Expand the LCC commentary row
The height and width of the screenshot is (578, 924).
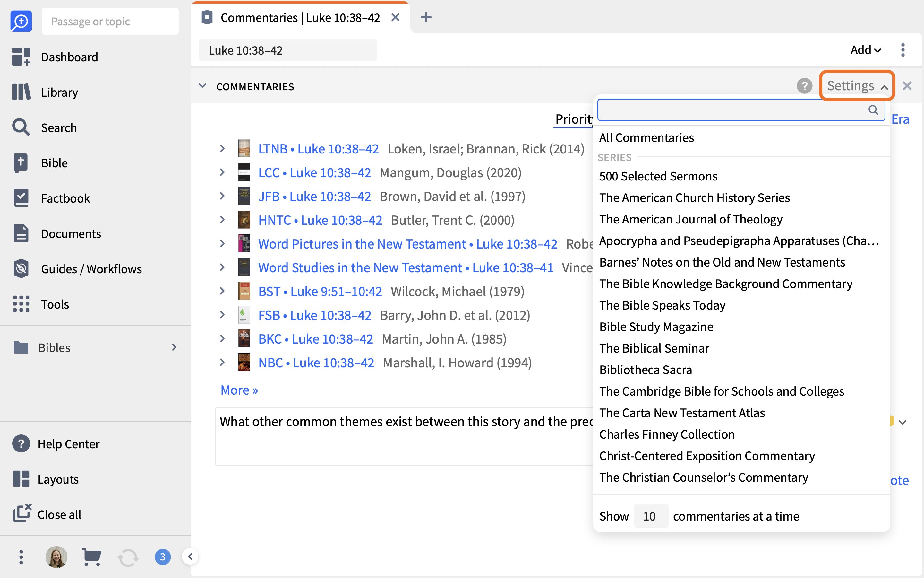coord(222,172)
